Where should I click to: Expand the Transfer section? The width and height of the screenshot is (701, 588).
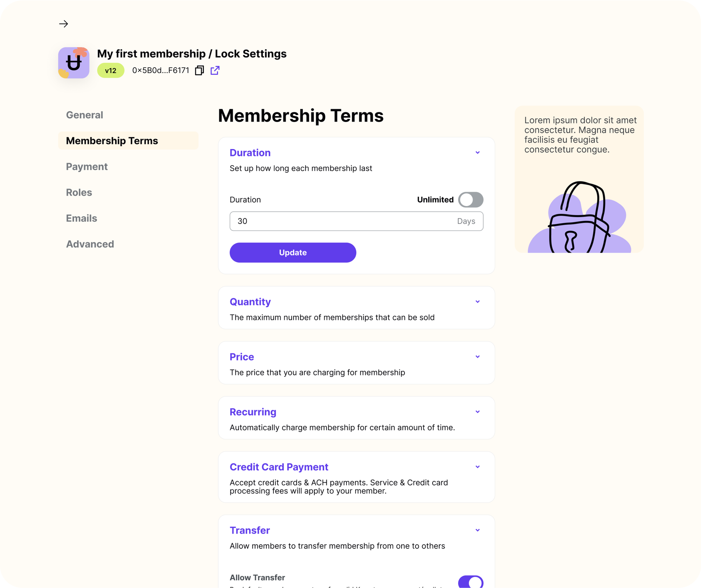click(477, 530)
